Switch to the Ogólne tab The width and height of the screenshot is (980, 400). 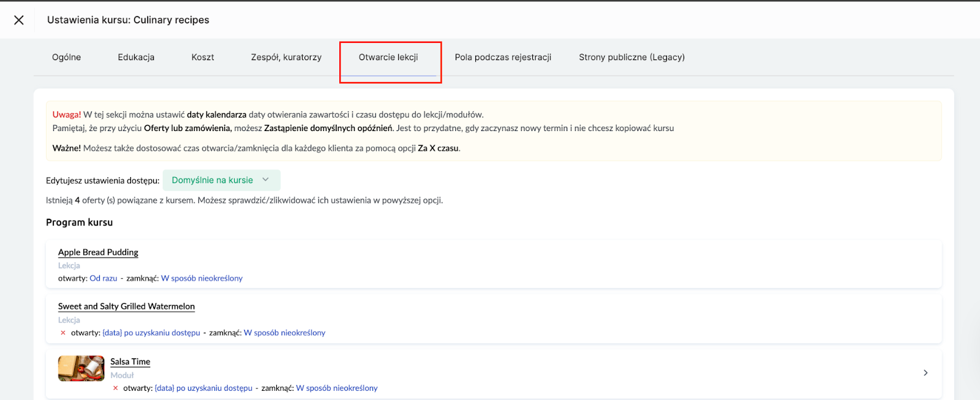point(66,58)
